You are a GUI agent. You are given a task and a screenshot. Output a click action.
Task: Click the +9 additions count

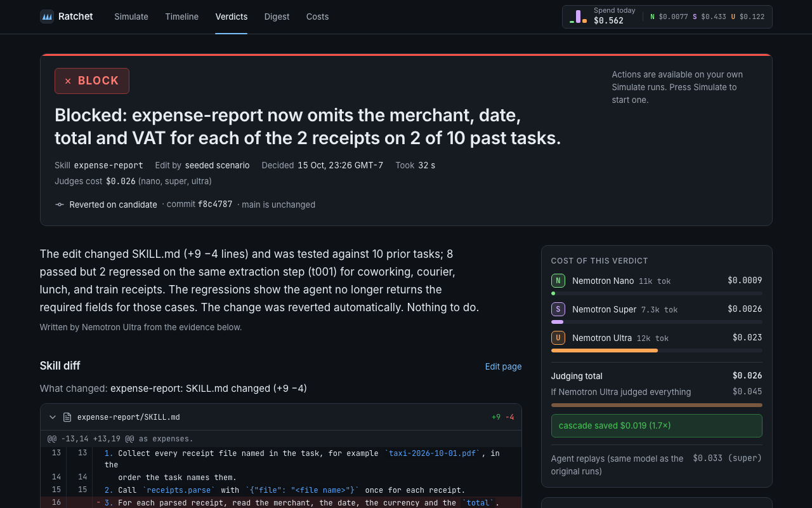496,417
